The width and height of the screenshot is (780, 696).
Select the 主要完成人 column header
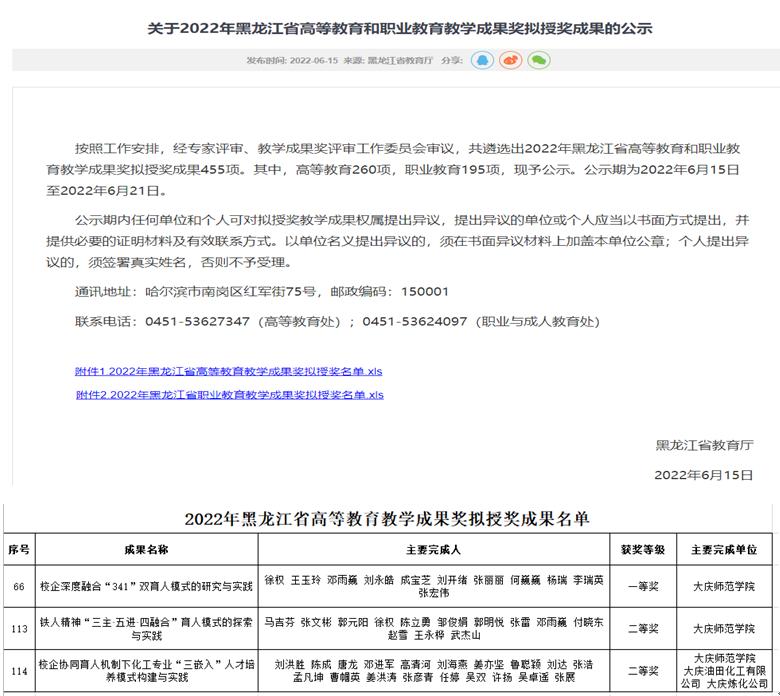433,550
